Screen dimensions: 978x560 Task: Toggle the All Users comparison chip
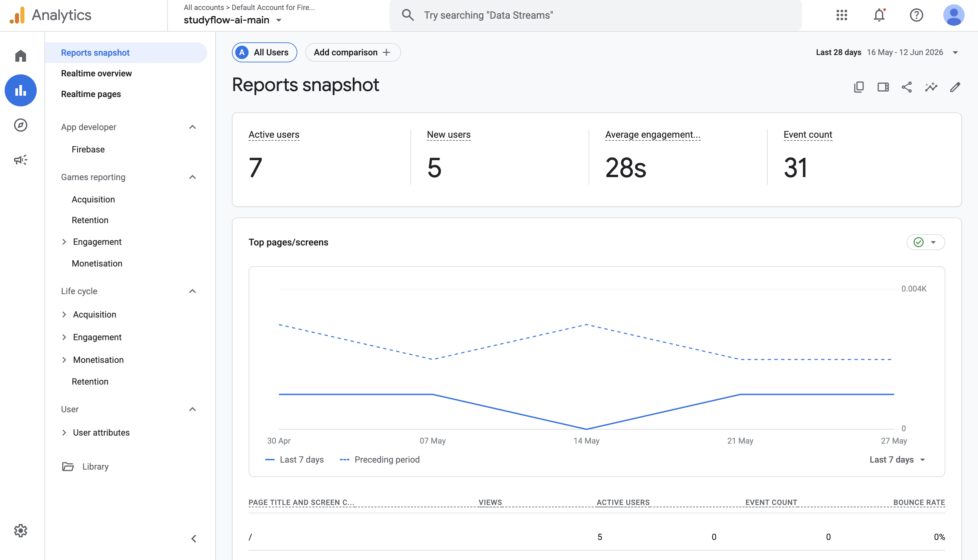(x=264, y=52)
